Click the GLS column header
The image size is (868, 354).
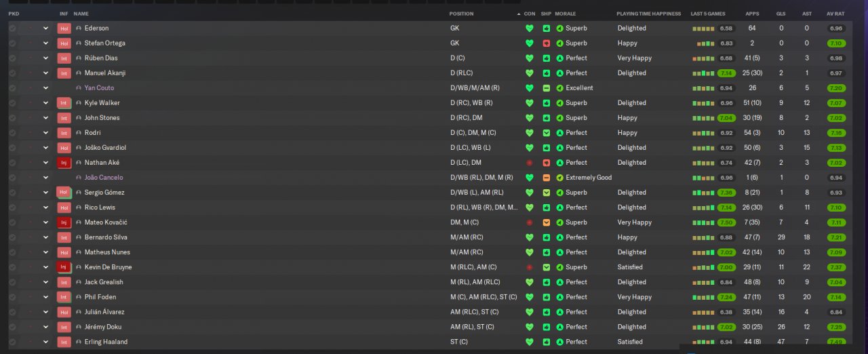coord(781,14)
